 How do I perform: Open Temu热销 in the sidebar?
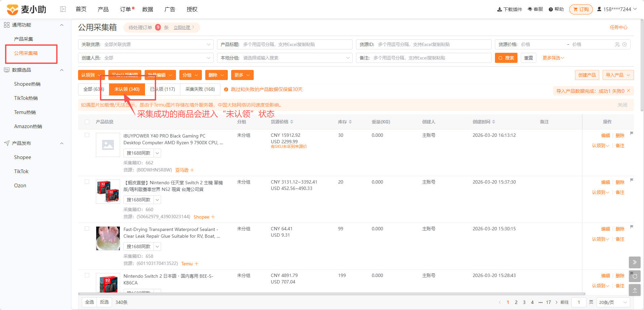point(25,112)
